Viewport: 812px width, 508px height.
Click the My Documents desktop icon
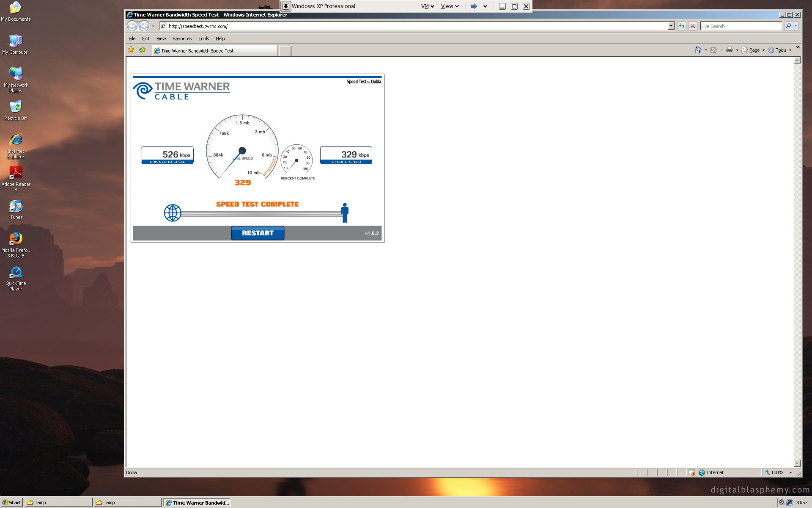pyautogui.click(x=16, y=11)
